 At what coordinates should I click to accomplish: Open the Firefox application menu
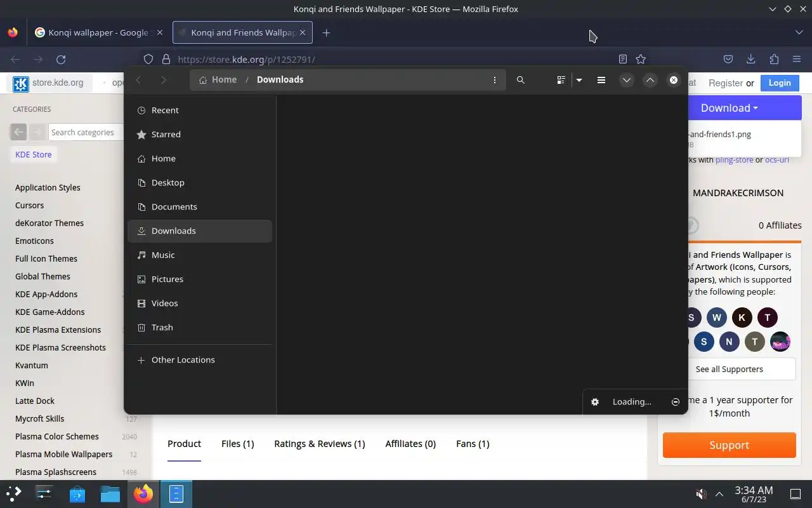(x=797, y=59)
